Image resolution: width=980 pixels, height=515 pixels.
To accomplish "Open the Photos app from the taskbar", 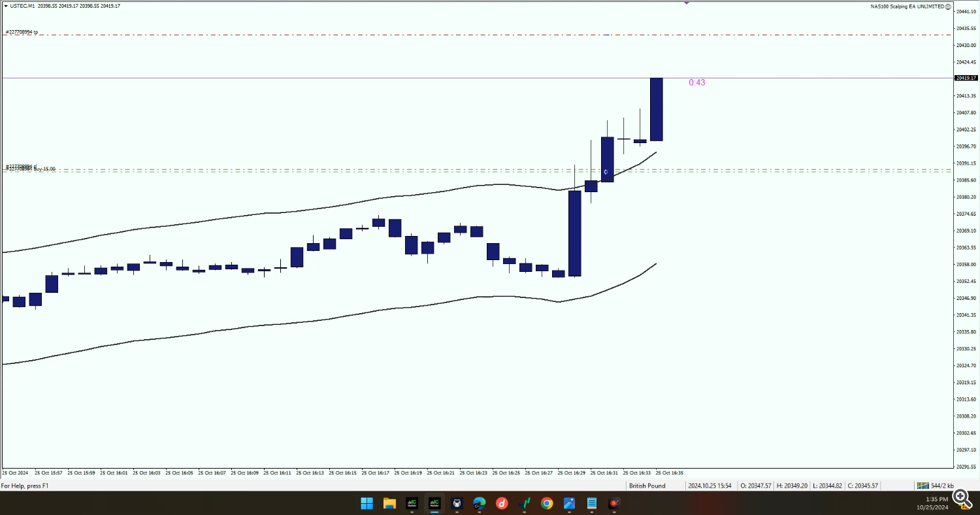I will pos(569,503).
